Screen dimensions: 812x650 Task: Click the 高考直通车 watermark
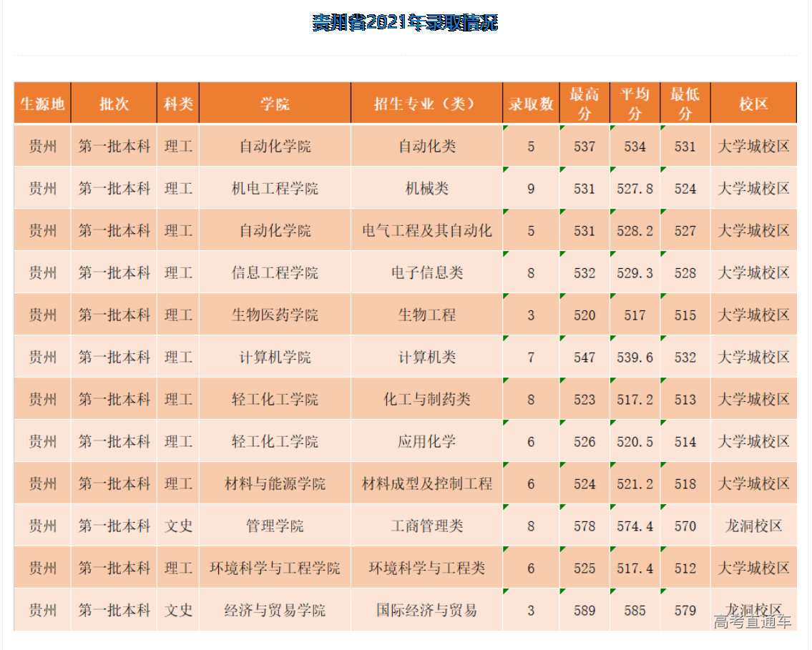click(x=753, y=622)
